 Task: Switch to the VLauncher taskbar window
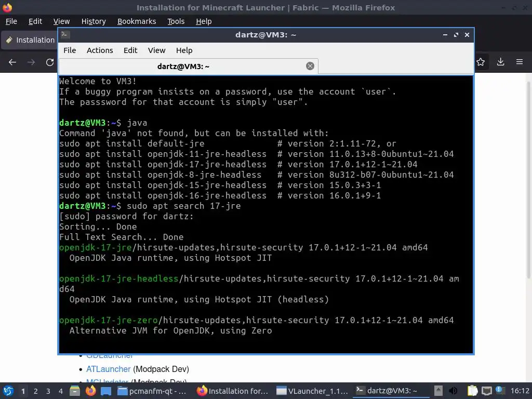312,391
